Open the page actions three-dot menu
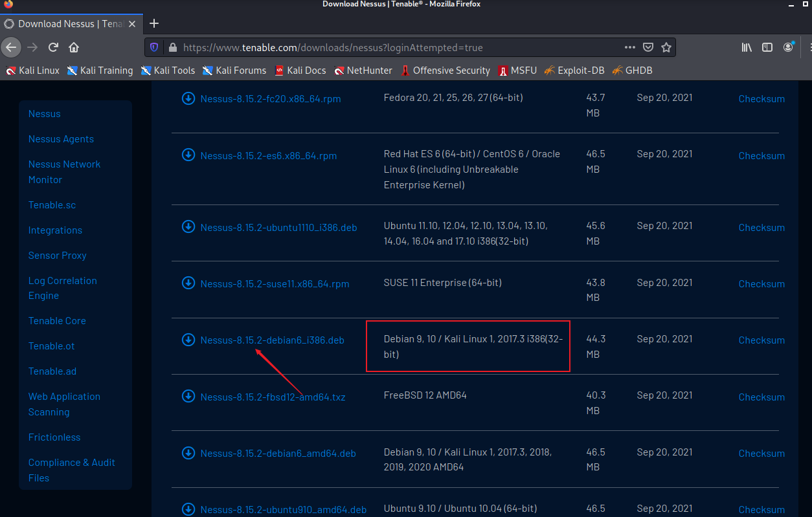This screenshot has width=812, height=517. [630, 47]
